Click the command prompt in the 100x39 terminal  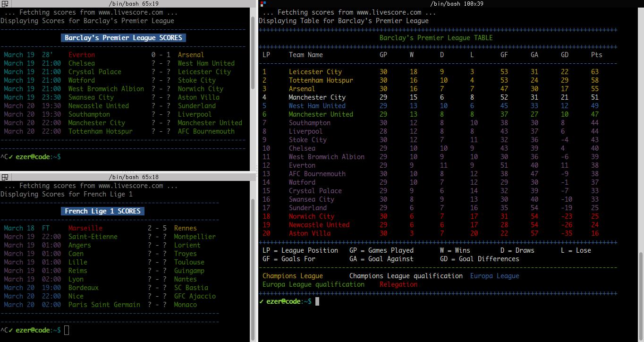tap(289, 301)
